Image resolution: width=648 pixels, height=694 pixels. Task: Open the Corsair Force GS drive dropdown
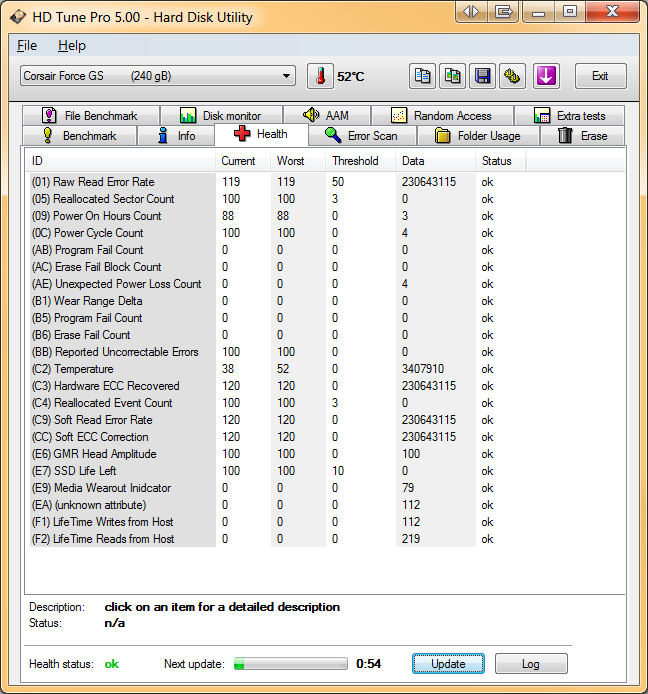[x=157, y=76]
